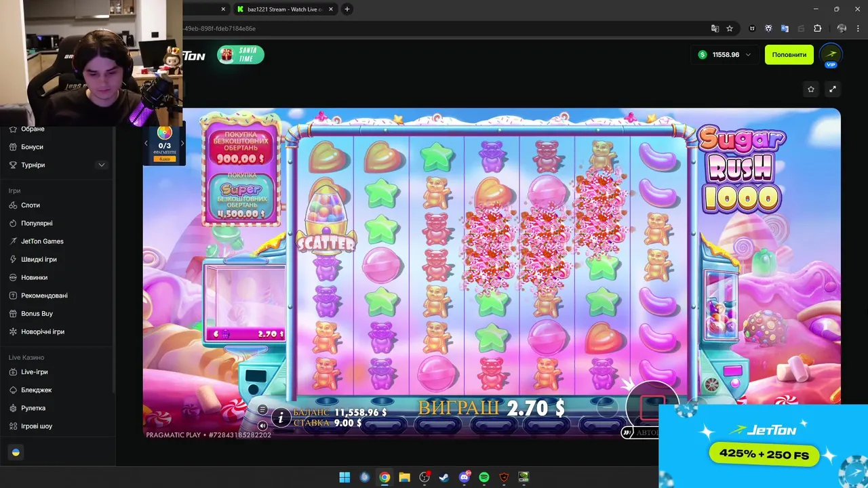Click the Рулетка sidebar icon
This screenshot has height=488, width=868.
pos(14,408)
